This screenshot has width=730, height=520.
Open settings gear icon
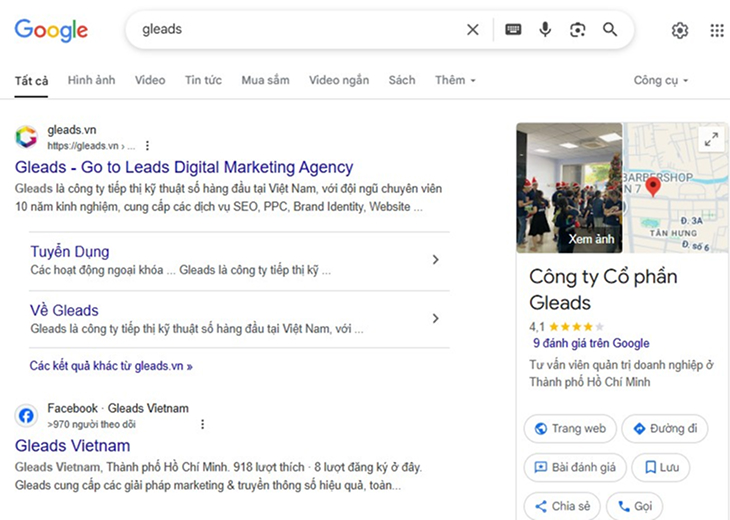(680, 30)
